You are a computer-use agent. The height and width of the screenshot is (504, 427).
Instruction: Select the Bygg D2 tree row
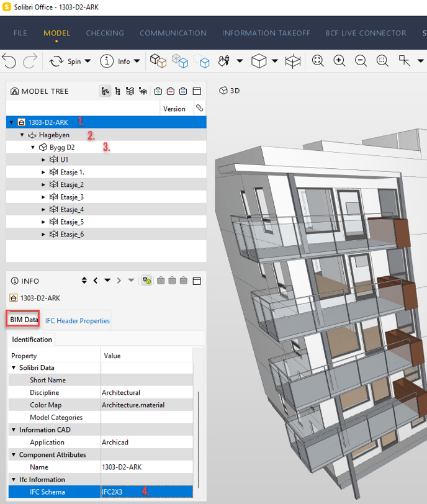(106, 147)
